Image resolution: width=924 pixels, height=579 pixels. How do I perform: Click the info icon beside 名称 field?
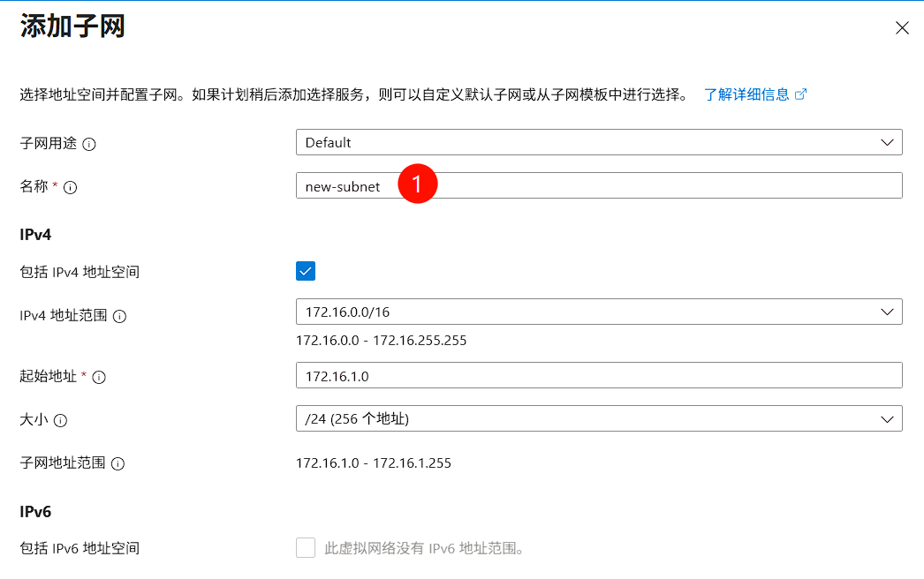point(72,187)
